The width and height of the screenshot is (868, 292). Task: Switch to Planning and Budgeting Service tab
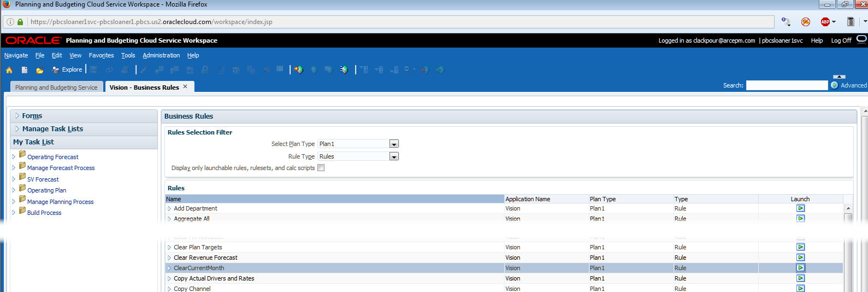coord(56,87)
